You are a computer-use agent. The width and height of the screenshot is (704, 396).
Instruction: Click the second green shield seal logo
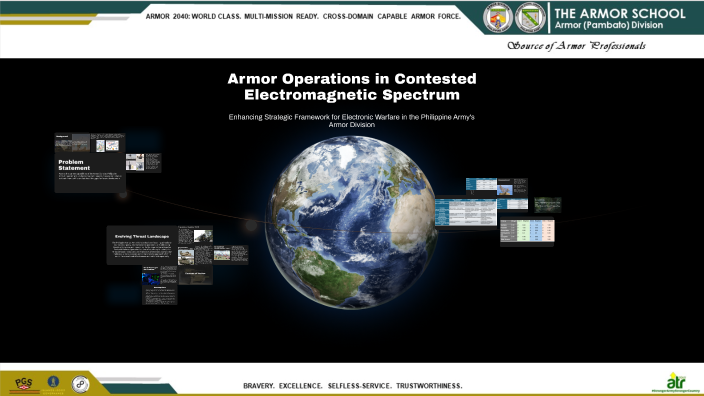click(x=530, y=18)
